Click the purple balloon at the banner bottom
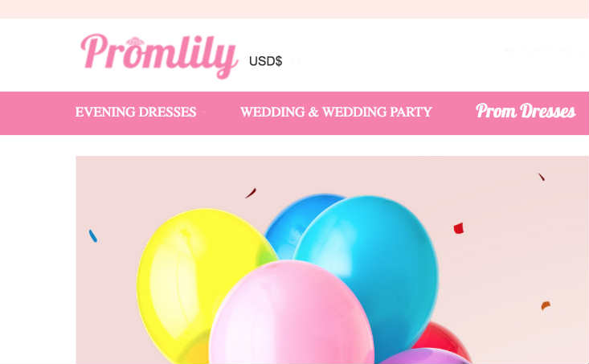 pyautogui.click(x=424, y=357)
